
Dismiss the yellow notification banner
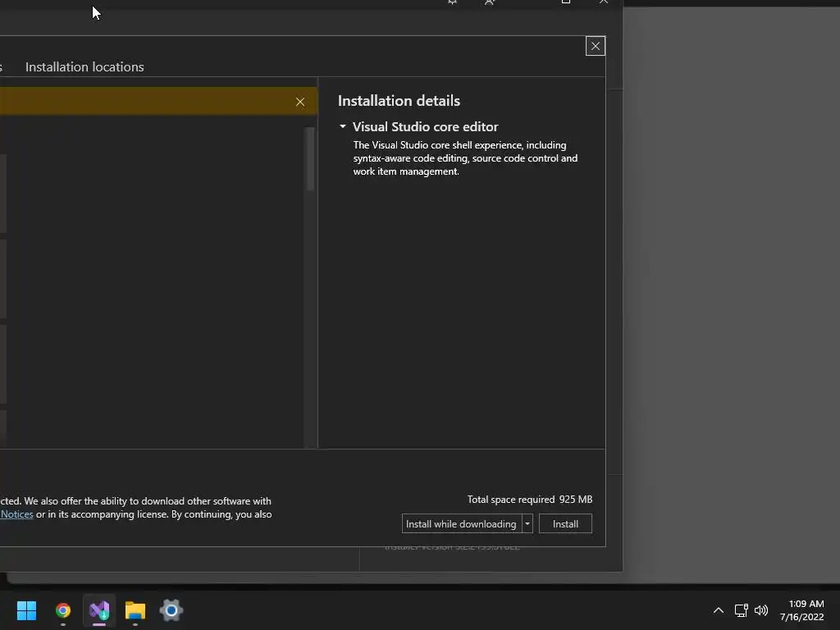pos(300,102)
